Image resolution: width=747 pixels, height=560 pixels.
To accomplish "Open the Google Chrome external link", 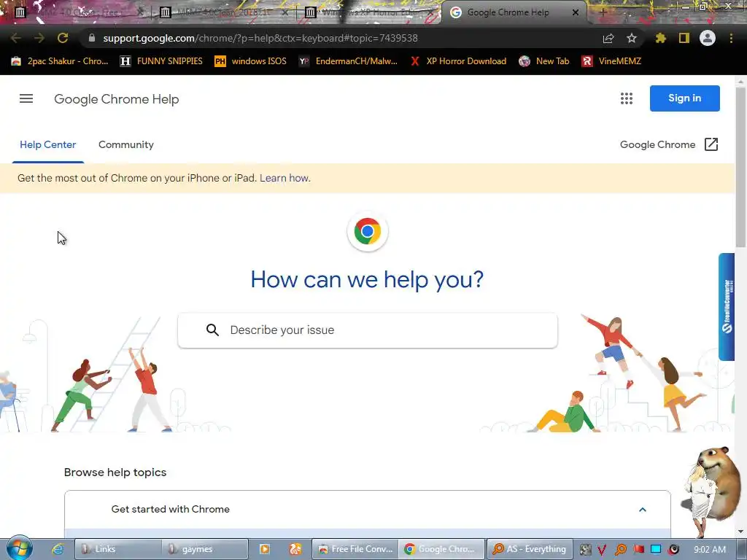I will click(x=668, y=145).
